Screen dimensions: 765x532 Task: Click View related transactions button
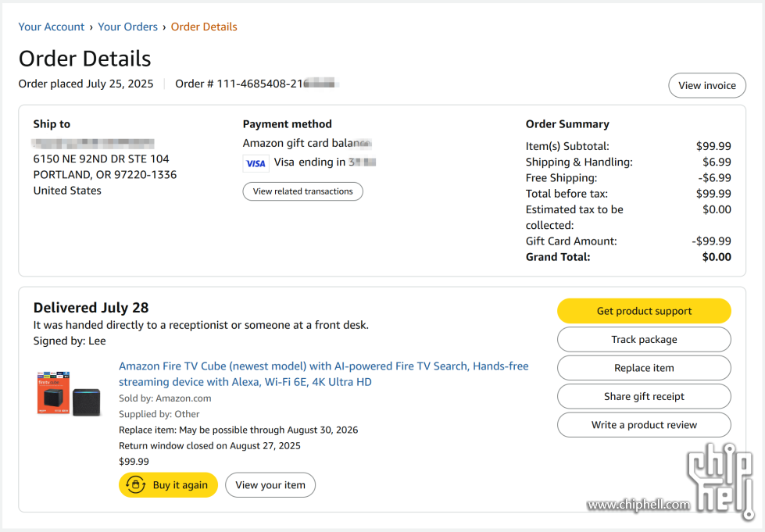(x=303, y=191)
